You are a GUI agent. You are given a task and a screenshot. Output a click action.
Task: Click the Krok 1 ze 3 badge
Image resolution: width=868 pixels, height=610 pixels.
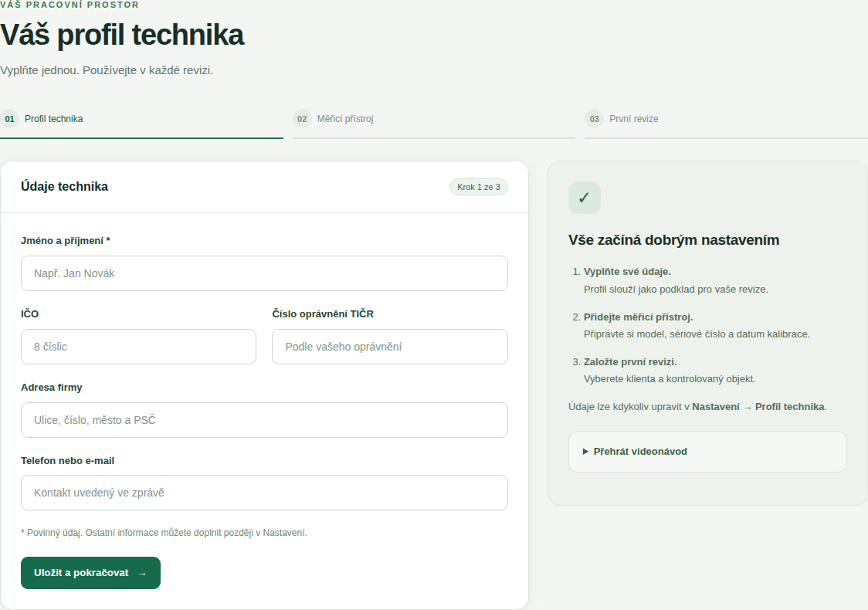tap(479, 187)
